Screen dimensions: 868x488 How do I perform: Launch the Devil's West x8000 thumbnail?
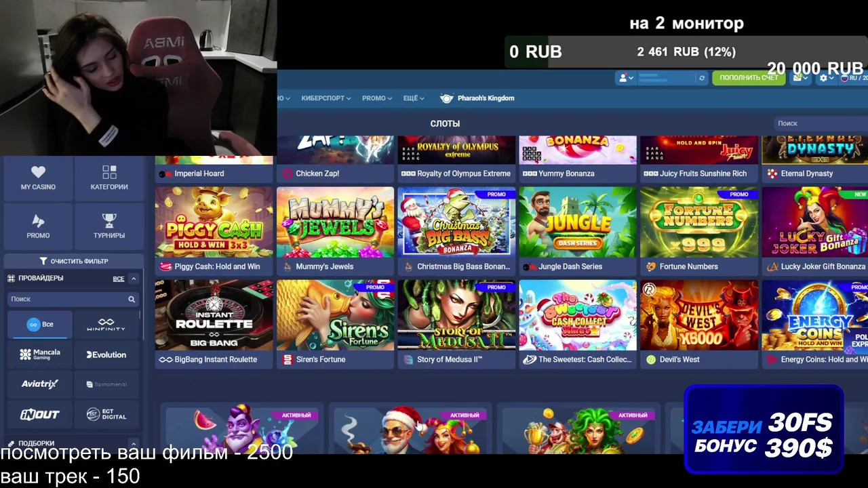pos(699,315)
